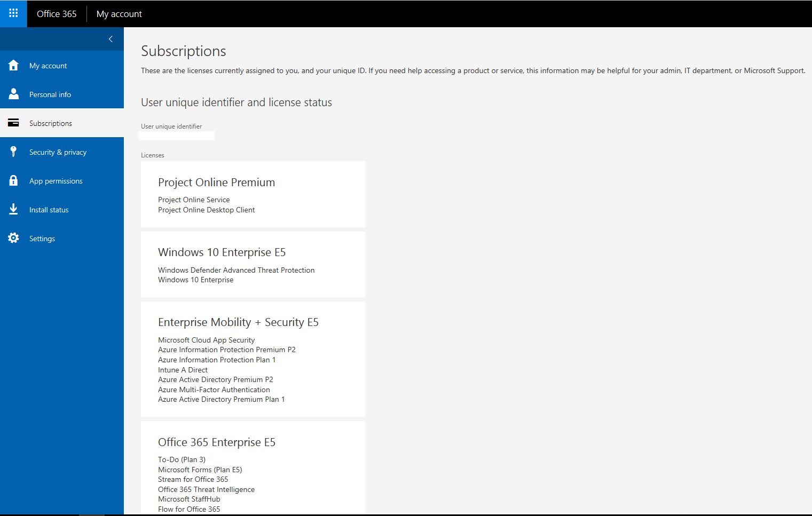
Task: Click Flow for Office 365 entry
Action: 189,509
